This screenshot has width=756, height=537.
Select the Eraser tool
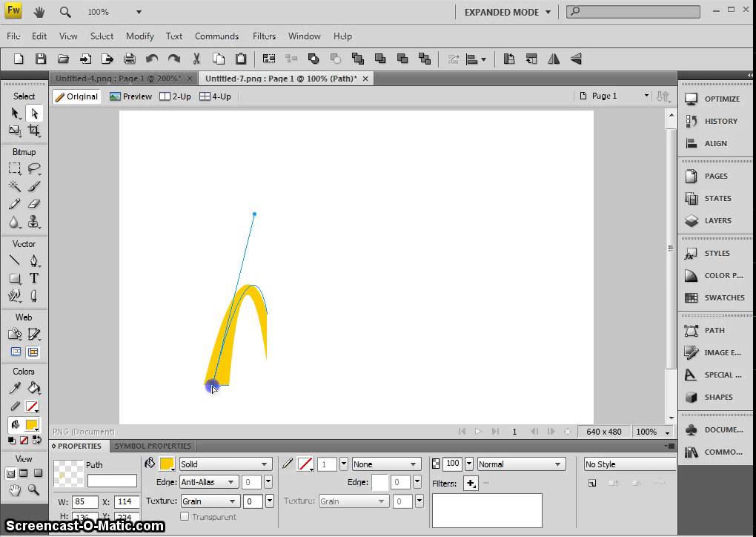tap(34, 204)
